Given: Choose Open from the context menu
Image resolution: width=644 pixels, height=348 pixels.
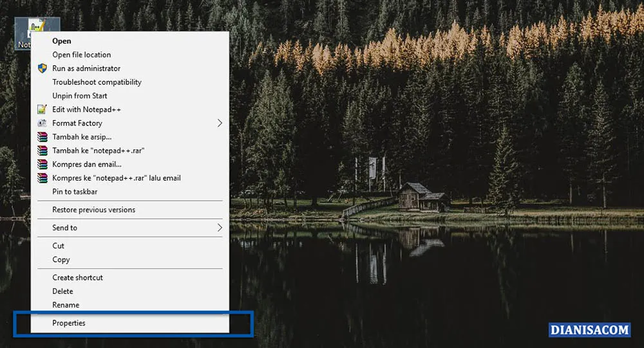Looking at the screenshot, I should 130,41.
